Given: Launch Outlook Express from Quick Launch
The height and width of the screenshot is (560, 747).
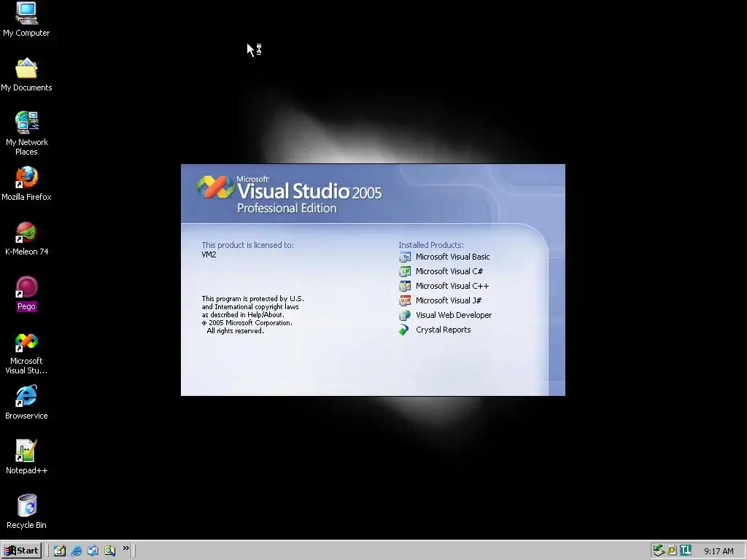Looking at the screenshot, I should tap(93, 551).
